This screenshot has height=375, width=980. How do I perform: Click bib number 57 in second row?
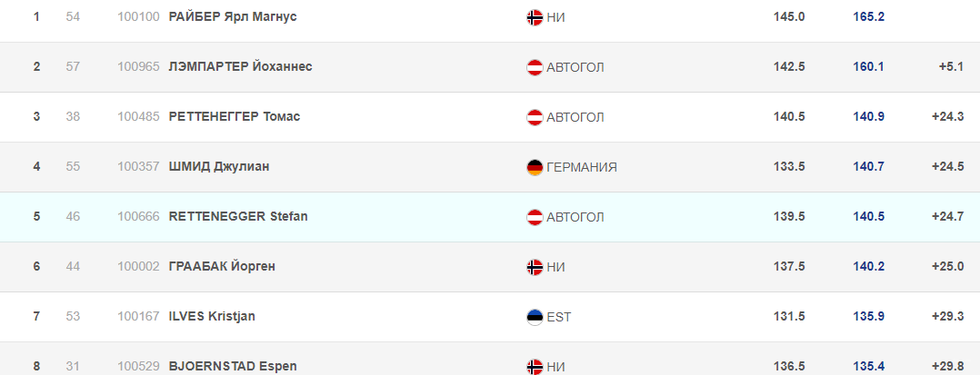tap(73, 67)
